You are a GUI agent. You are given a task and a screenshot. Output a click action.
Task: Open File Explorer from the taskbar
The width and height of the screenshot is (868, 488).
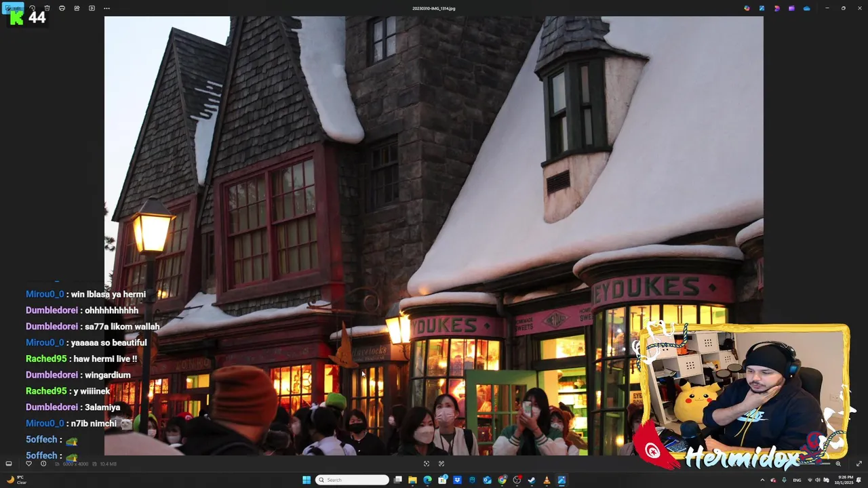pos(412,480)
